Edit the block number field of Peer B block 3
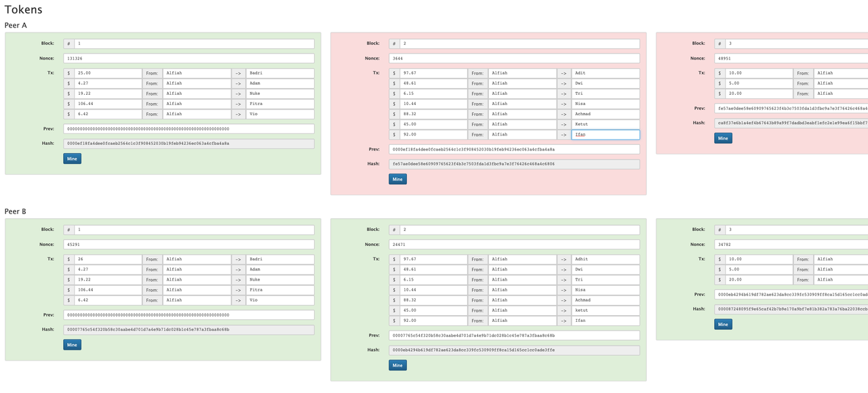Screen dimensions: 868x393 click(x=796, y=230)
